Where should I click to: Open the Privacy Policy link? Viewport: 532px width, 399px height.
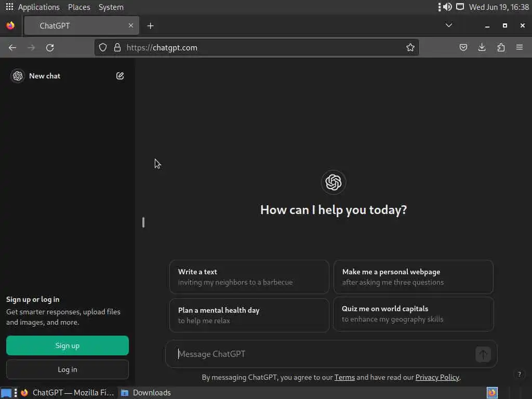[x=437, y=377]
